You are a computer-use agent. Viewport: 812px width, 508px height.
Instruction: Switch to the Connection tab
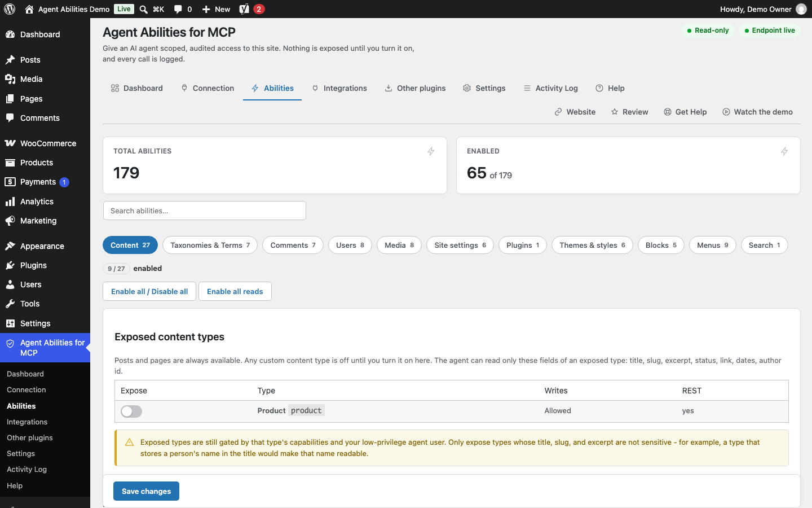click(x=208, y=88)
